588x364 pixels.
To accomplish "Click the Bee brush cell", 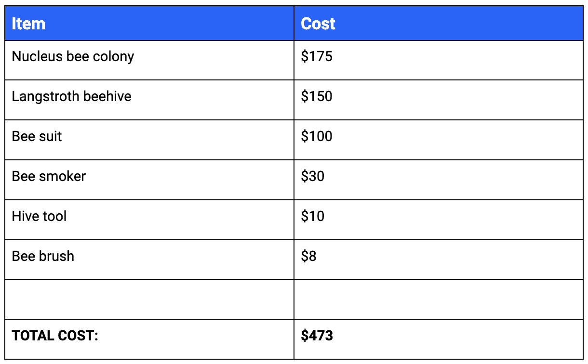I will pos(149,260).
